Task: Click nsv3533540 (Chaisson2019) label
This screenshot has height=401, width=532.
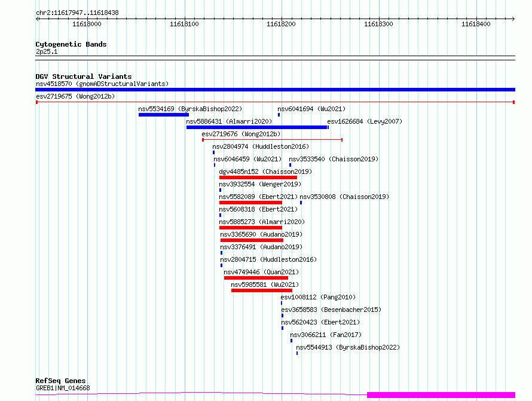Action: (x=334, y=159)
